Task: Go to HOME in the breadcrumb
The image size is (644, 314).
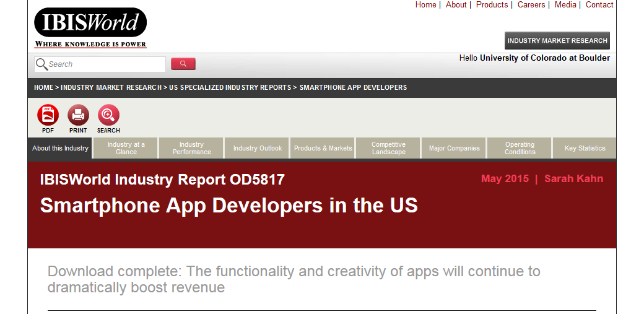Action: click(x=43, y=87)
